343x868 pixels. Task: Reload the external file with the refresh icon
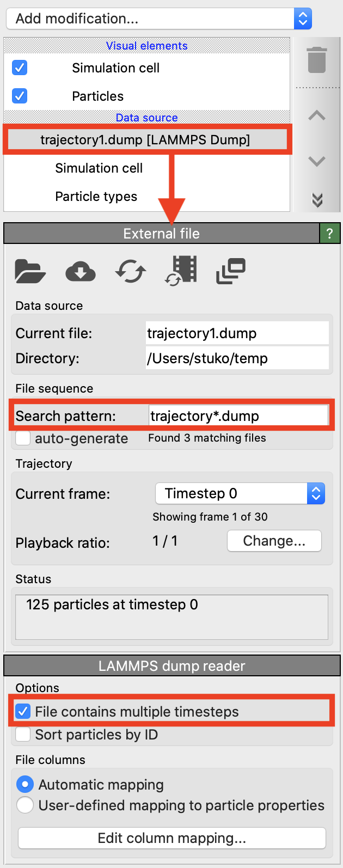pyautogui.click(x=131, y=271)
